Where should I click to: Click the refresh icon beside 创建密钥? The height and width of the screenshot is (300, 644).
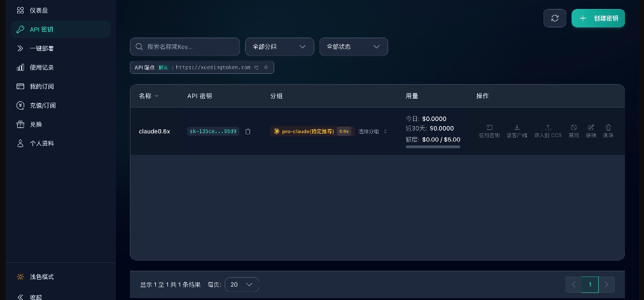(554, 18)
